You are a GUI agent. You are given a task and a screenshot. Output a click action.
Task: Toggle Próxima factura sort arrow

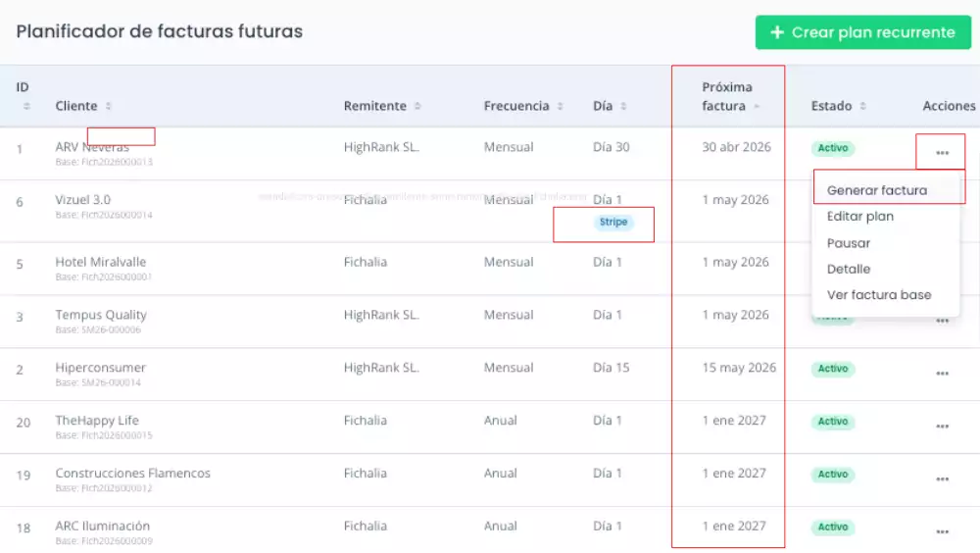tap(757, 106)
